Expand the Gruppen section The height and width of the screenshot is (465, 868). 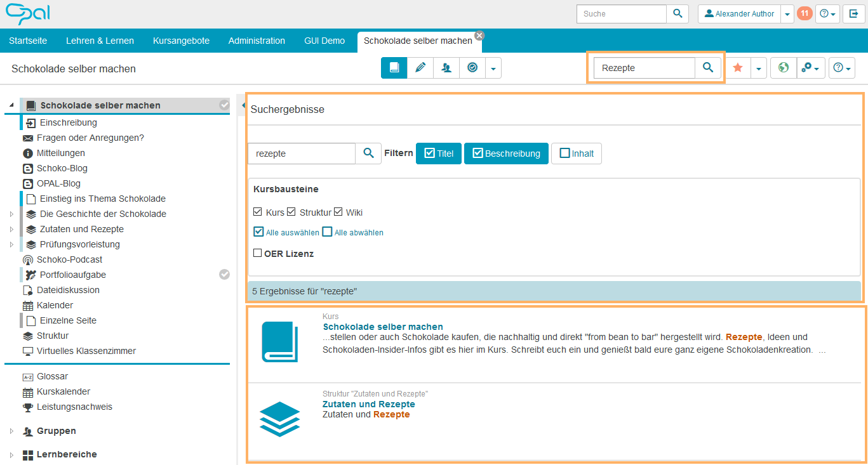(11, 431)
